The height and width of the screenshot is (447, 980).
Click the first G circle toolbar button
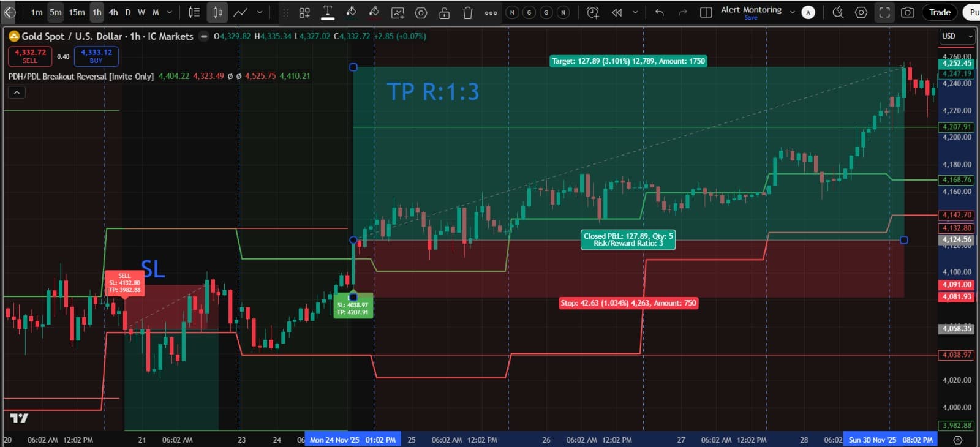(x=529, y=12)
